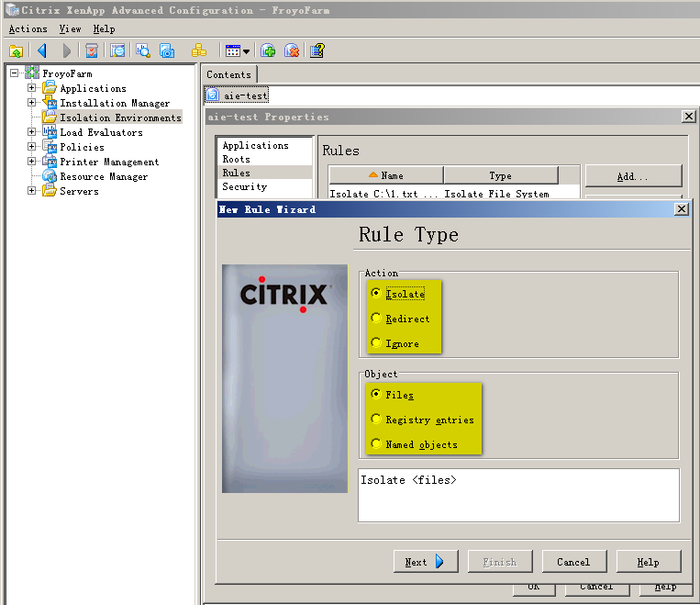Select Isolation Environments label in tree
The image size is (700, 605).
[120, 118]
